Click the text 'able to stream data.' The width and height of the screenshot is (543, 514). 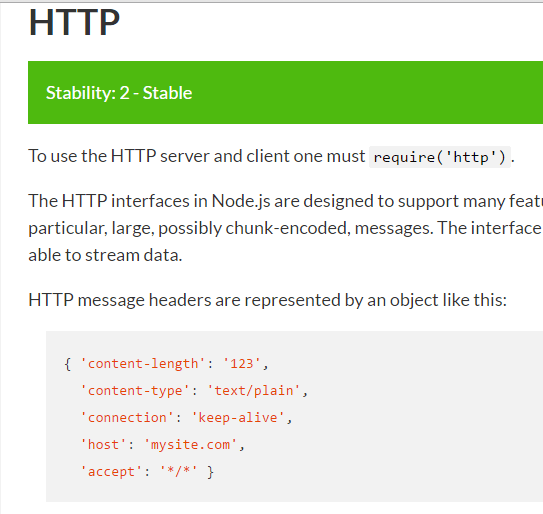[x=105, y=255]
